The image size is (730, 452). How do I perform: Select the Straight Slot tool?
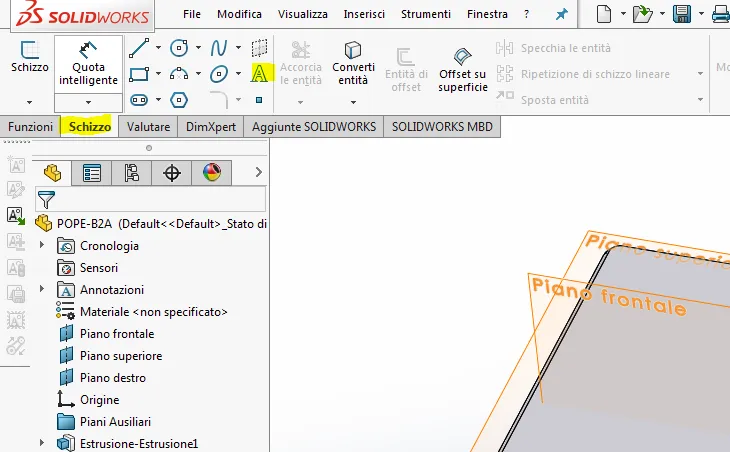(x=139, y=100)
